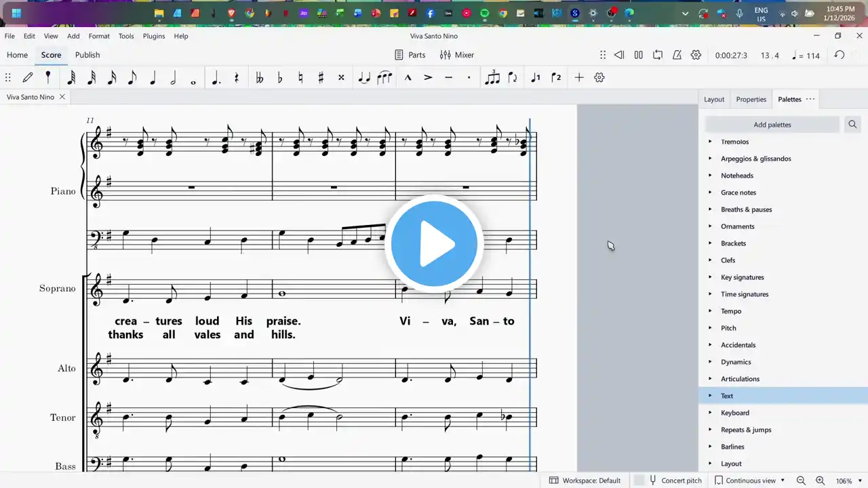The image size is (868, 488).
Task: Open the Continuous view dropdown
Action: click(750, 481)
